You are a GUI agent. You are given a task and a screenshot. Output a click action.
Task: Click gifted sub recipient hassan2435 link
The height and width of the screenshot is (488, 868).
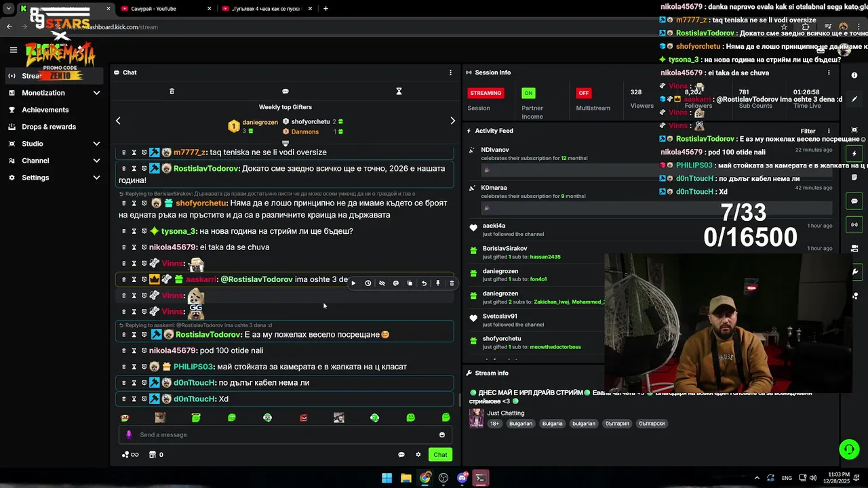[545, 257]
